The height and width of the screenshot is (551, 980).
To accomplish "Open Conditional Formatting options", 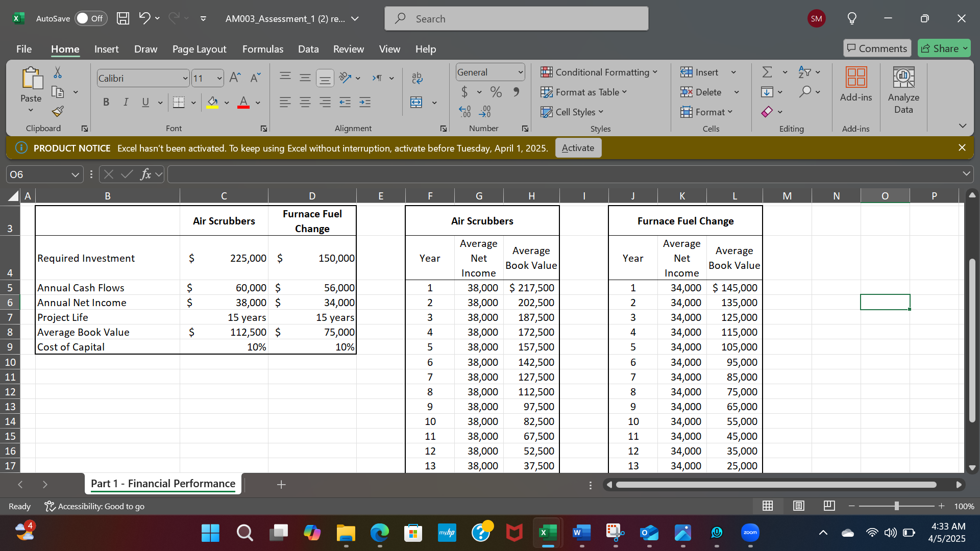I will pyautogui.click(x=600, y=72).
